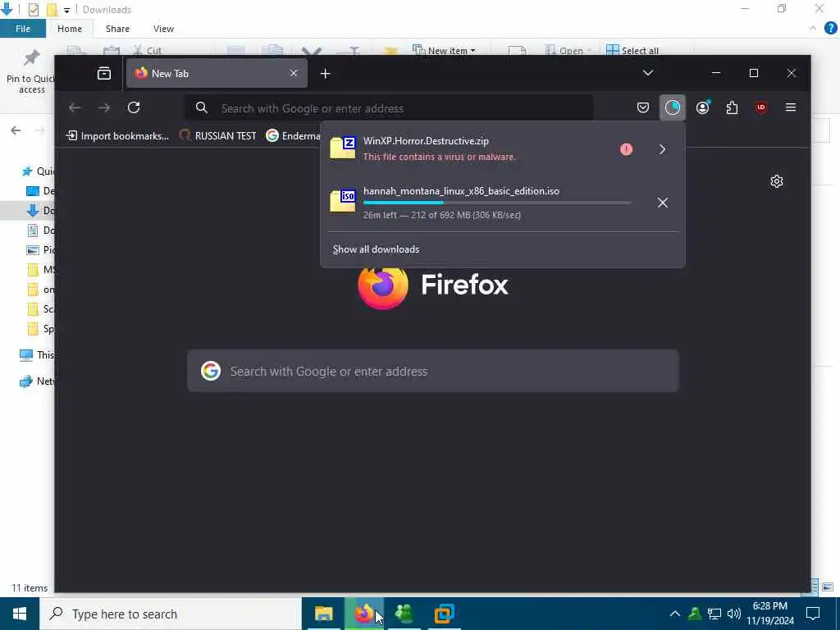Open File Explorer from taskbar
Image resolution: width=840 pixels, height=630 pixels.
tap(323, 614)
